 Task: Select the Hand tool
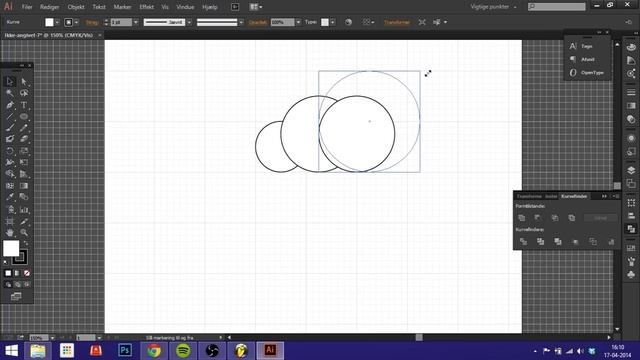coord(10,233)
